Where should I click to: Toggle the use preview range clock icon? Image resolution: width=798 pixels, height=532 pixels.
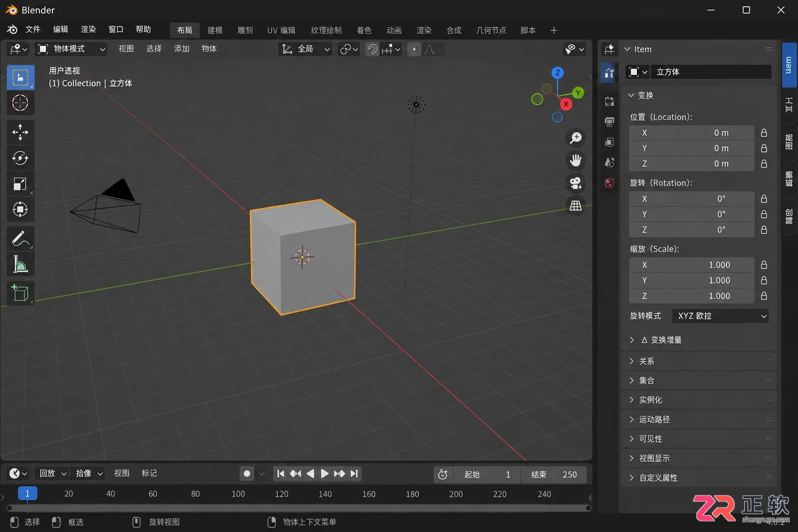(442, 474)
